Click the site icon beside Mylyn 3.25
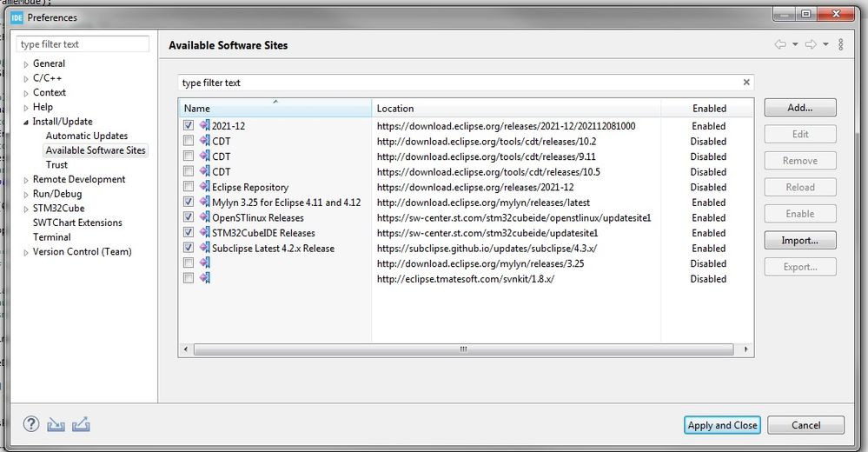The image size is (868, 452). 205,202
